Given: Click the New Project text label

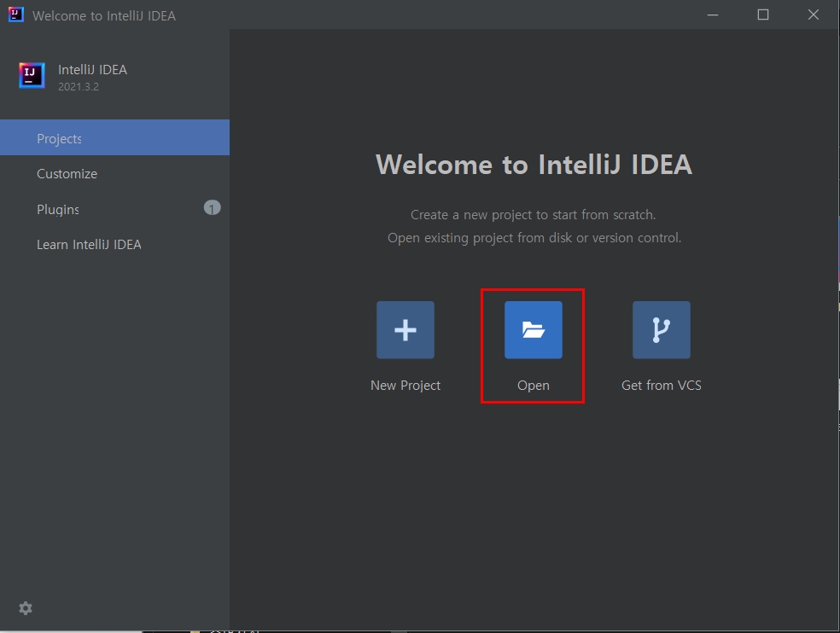Looking at the screenshot, I should [405, 386].
